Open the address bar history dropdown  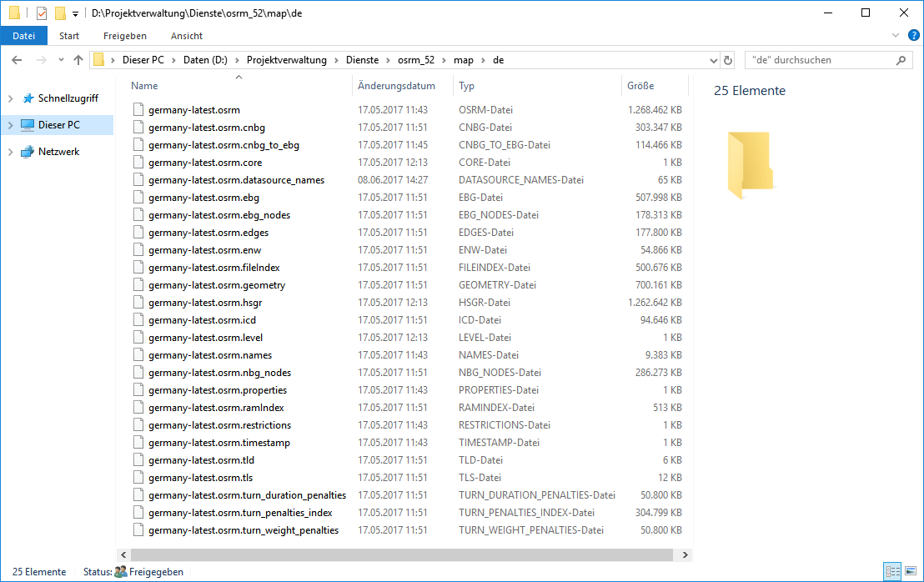pyautogui.click(x=714, y=60)
